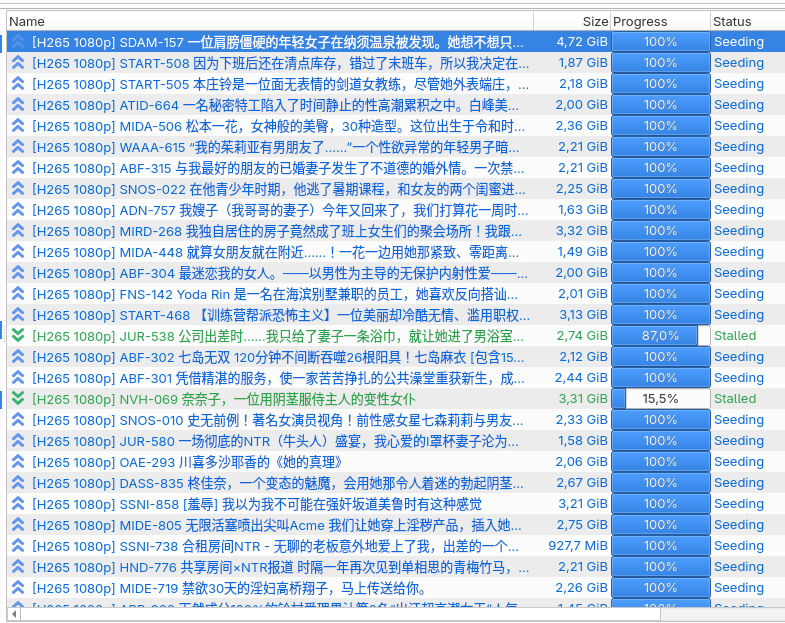Viewport: 785px width, 623px height.
Task: Click the seeding icon for JUR-580
Action: point(18,441)
